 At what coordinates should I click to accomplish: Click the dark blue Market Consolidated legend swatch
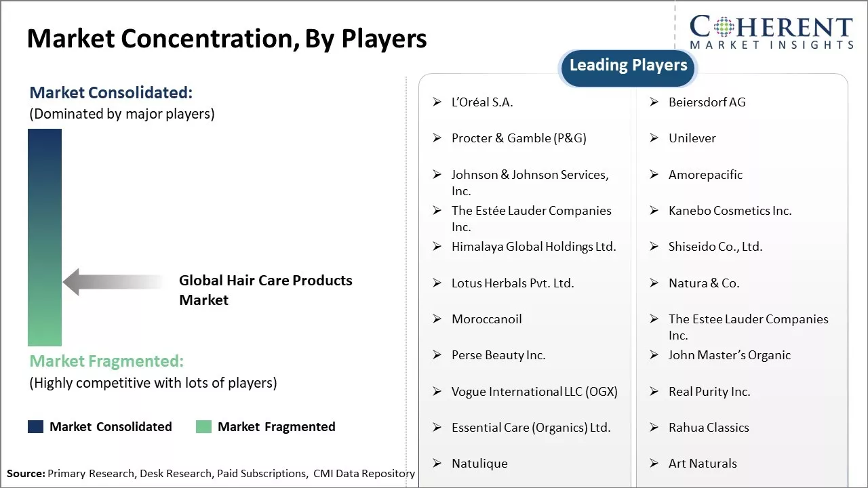(x=36, y=426)
